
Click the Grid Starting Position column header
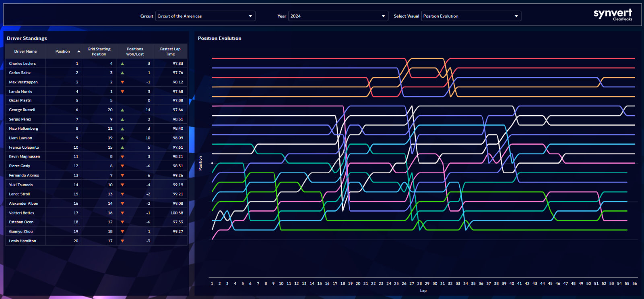coord(99,52)
